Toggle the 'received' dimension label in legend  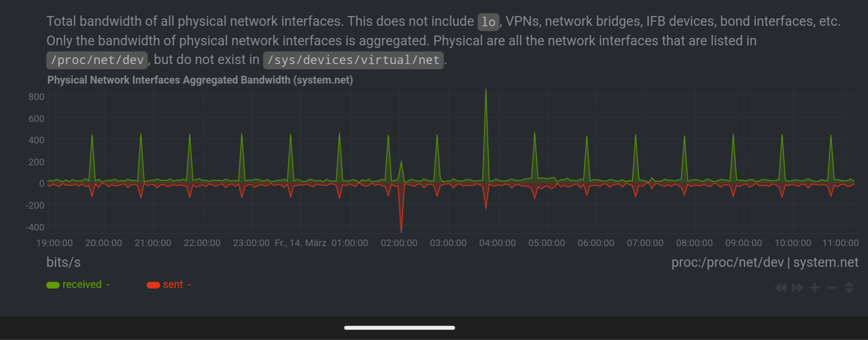82,285
